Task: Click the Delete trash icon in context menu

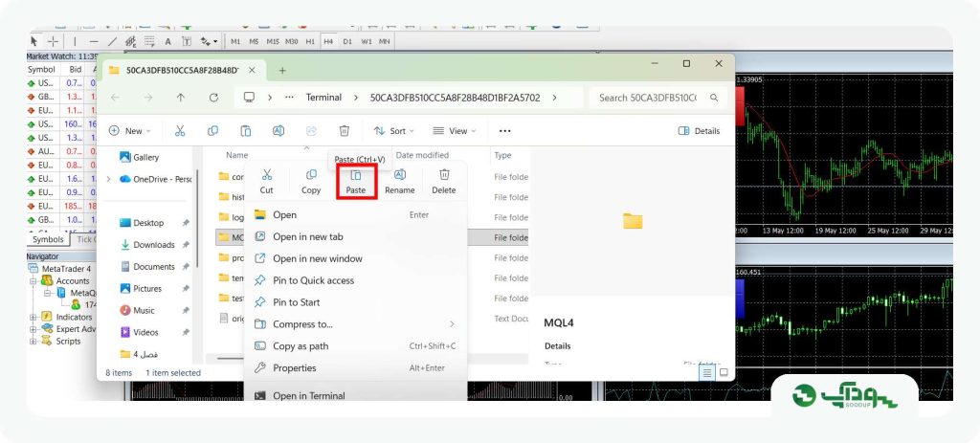Action: pos(444,175)
